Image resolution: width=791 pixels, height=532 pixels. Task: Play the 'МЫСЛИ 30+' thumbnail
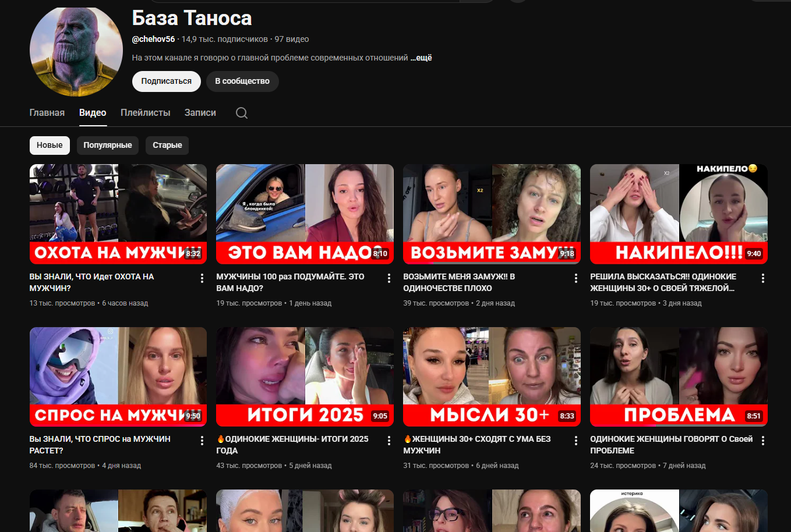tap(492, 377)
